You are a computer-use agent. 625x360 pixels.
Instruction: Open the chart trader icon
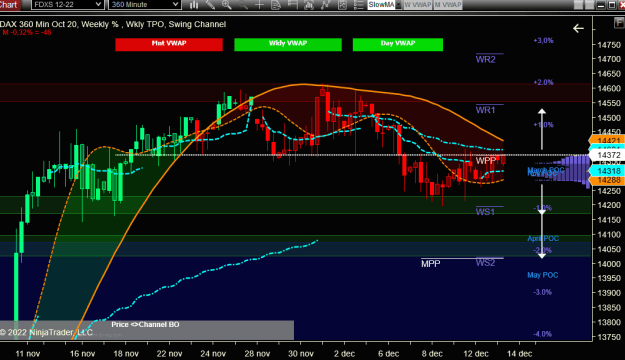click(292, 5)
